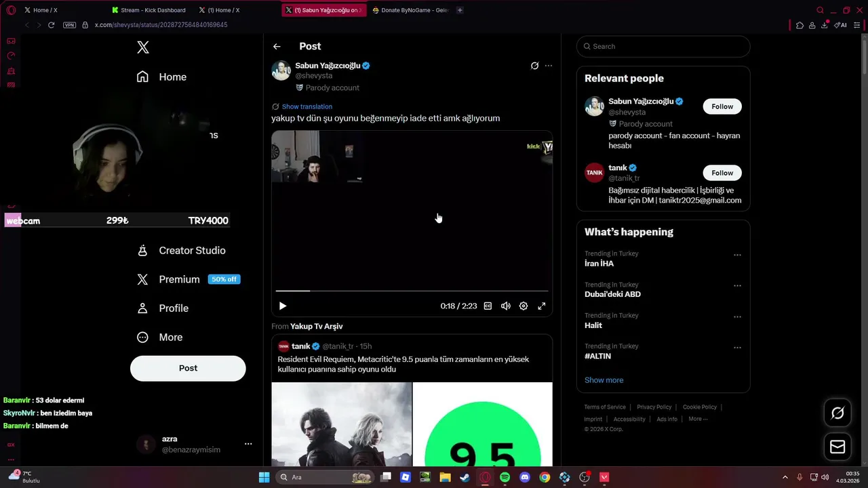Open the Privacy Policy link
The width and height of the screenshot is (868, 488).
pyautogui.click(x=654, y=407)
